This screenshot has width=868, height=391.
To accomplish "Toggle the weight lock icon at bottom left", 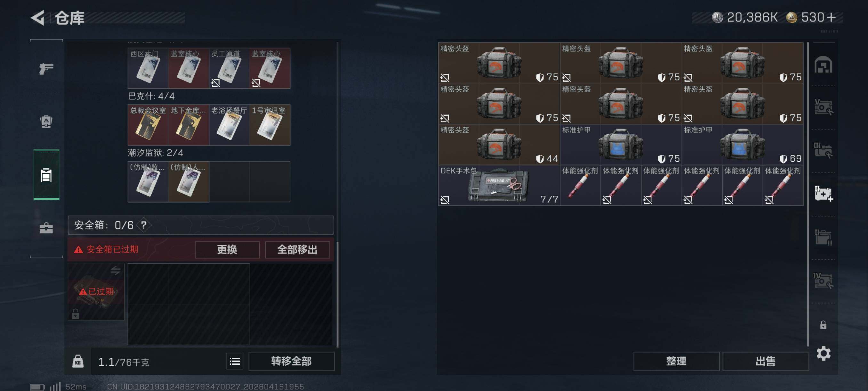I will tap(78, 361).
